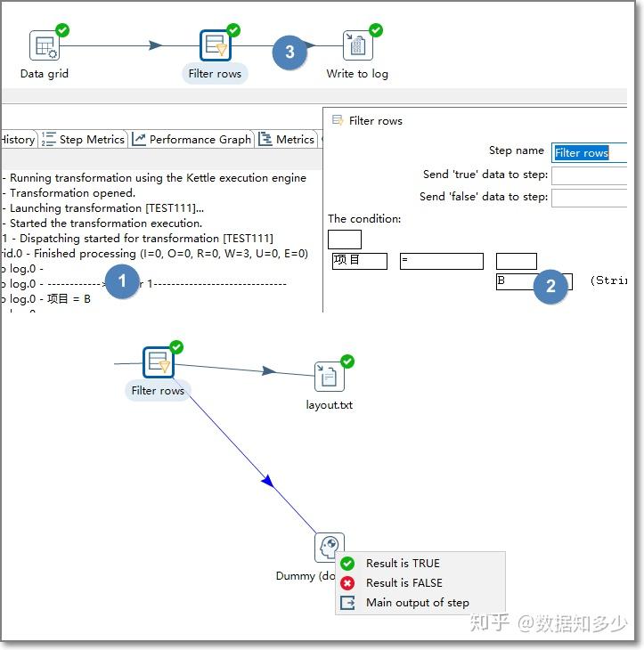Click the 'Dispatching started for transformation' log line
This screenshot has width=644, height=650.
(138, 239)
